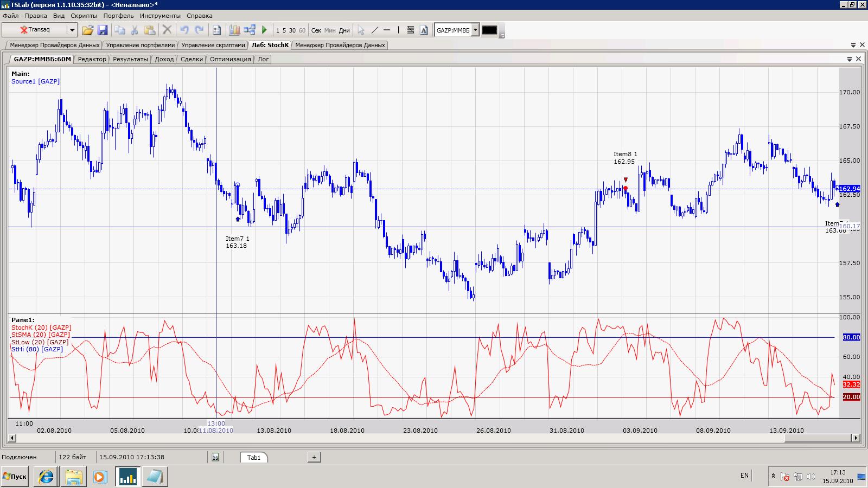Viewport: 868px width, 488px height.
Task: Click the open folder icon in toolbar
Action: tap(87, 30)
